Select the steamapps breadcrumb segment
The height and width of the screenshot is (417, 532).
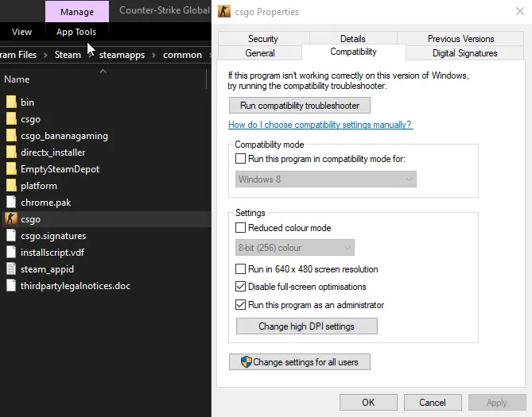122,55
